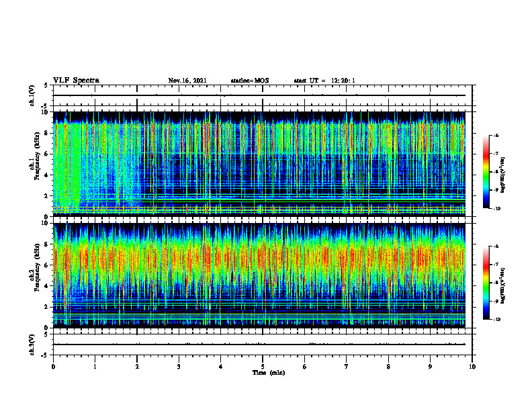The image size is (532, 411).
Task: Click the ch.2 spectrogram color bar
Action: tap(486, 283)
